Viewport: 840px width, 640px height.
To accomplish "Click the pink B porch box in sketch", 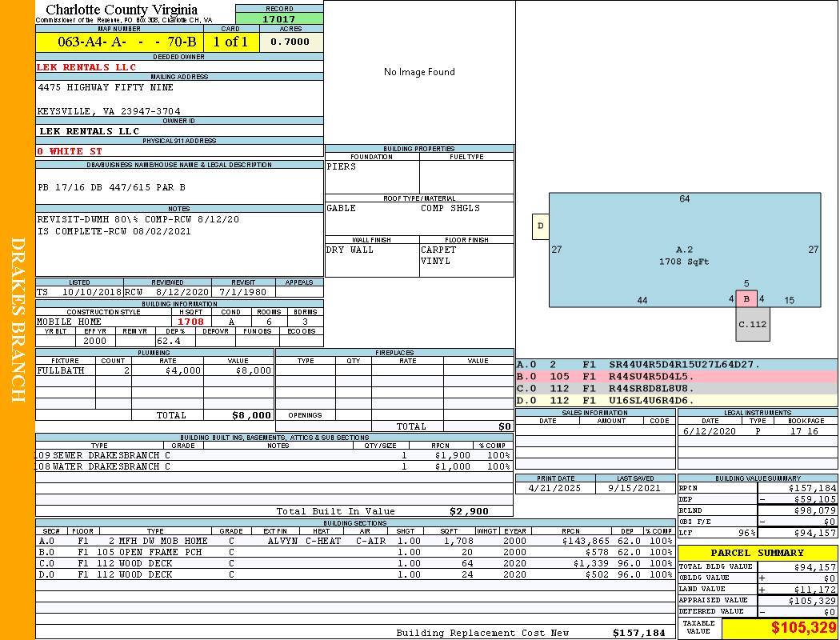I will [746, 299].
